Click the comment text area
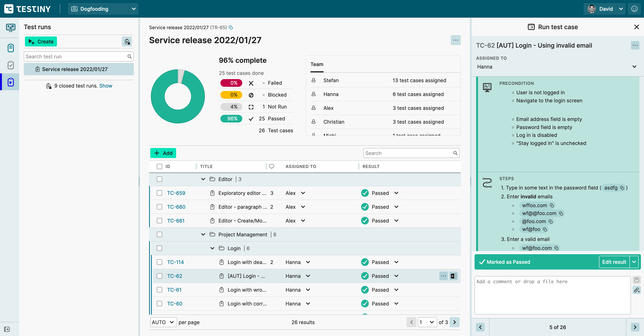The height and width of the screenshot is (336, 644). click(x=552, y=295)
